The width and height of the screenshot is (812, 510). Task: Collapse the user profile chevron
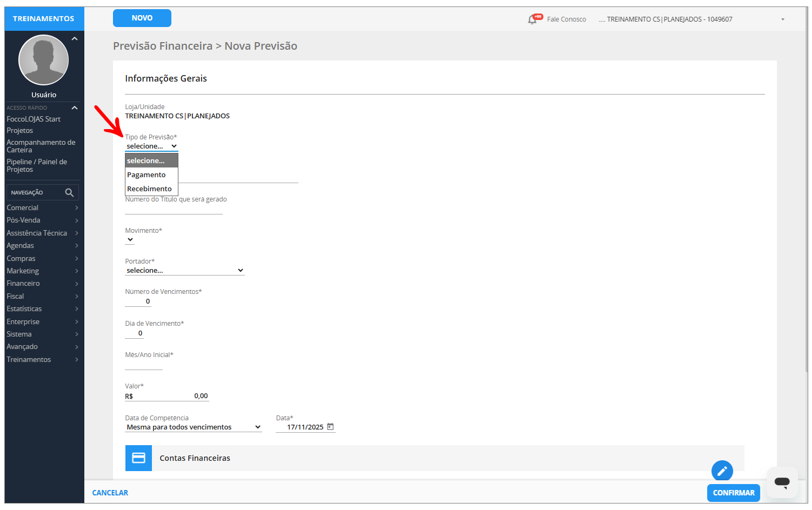click(75, 39)
